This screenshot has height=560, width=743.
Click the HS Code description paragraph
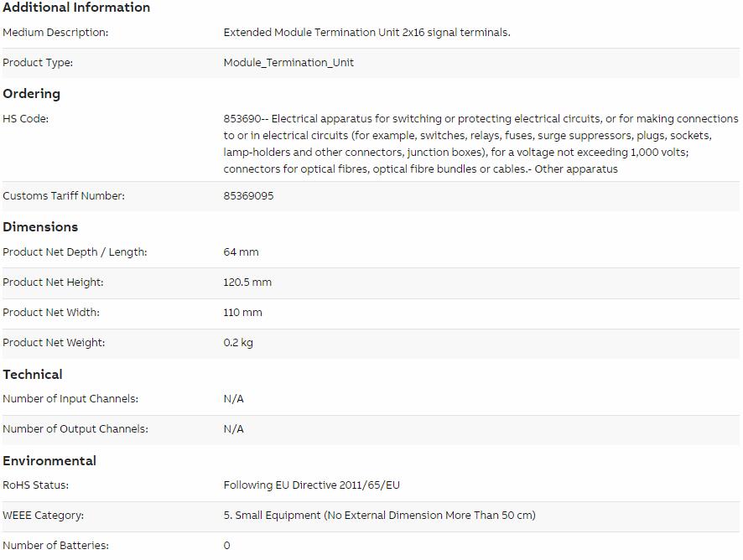481,143
